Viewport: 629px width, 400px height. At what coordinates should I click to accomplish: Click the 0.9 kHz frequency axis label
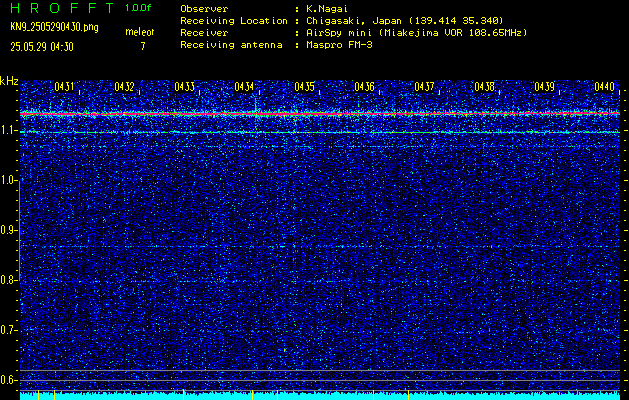tap(7, 230)
